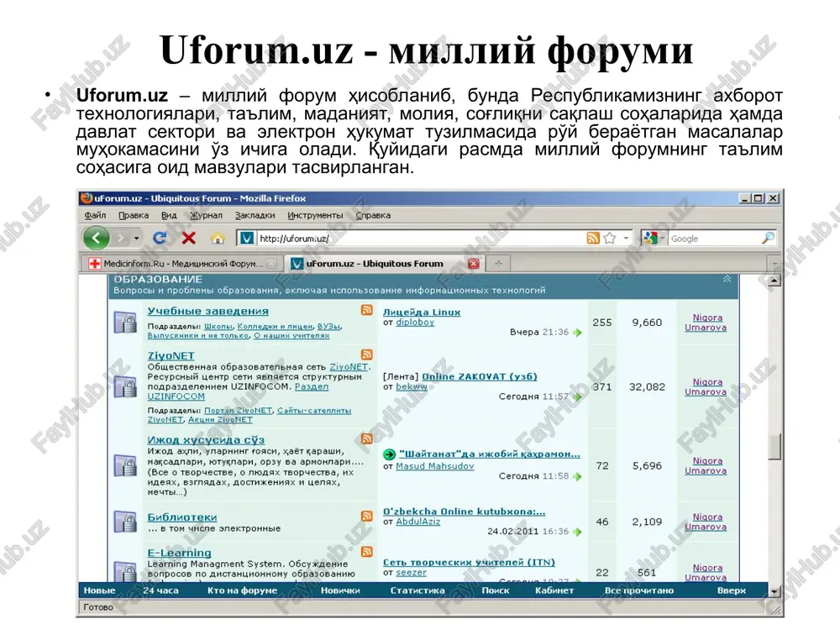The width and height of the screenshot is (840, 630).
Task: Open the Ижод хусусида сўз forum
Action: [206, 440]
